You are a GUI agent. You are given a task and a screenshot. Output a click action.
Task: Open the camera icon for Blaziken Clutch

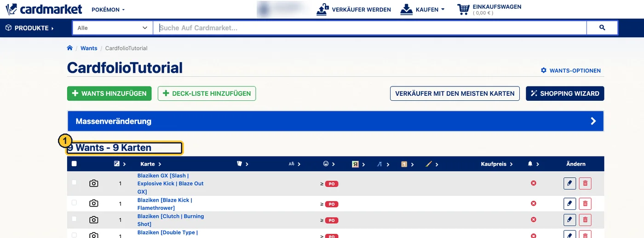tap(94, 220)
